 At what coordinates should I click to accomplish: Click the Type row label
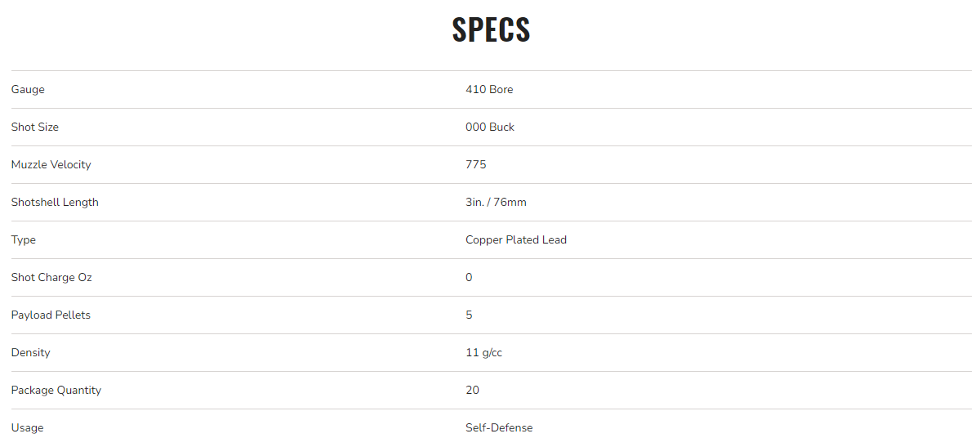[x=24, y=240]
